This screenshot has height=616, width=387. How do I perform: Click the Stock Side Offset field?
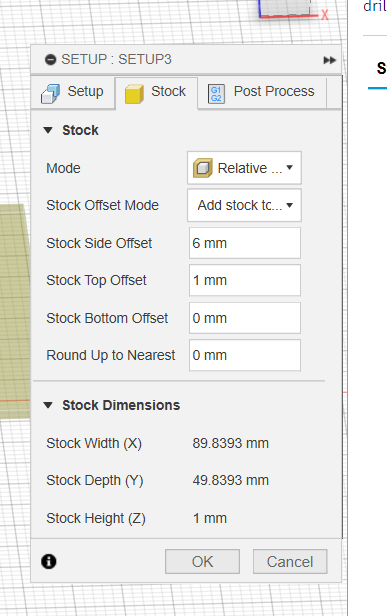tap(245, 243)
